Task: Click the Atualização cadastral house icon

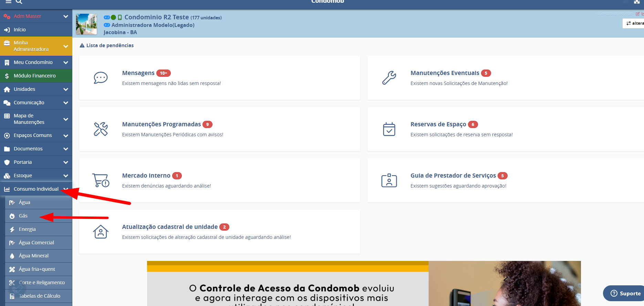Action: [x=101, y=232]
